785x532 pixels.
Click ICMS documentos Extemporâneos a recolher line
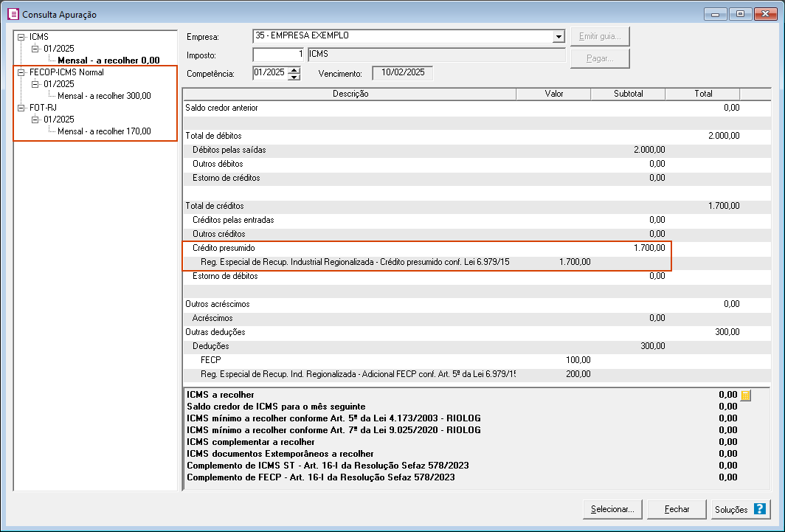point(462,454)
